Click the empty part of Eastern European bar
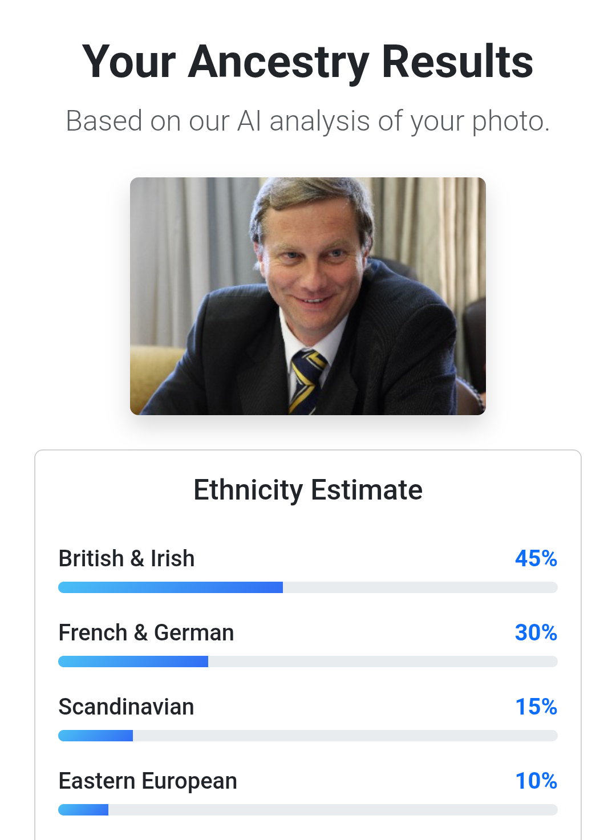Screen dimensions: 616x840 pos(333,810)
